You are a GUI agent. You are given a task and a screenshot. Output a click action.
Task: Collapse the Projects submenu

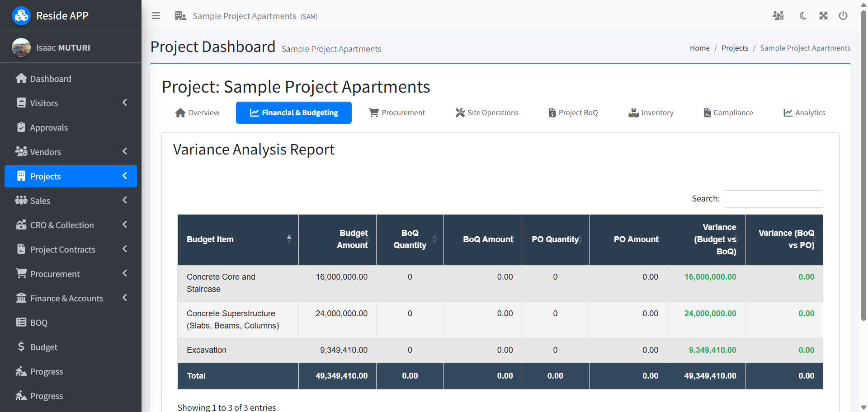tap(125, 176)
